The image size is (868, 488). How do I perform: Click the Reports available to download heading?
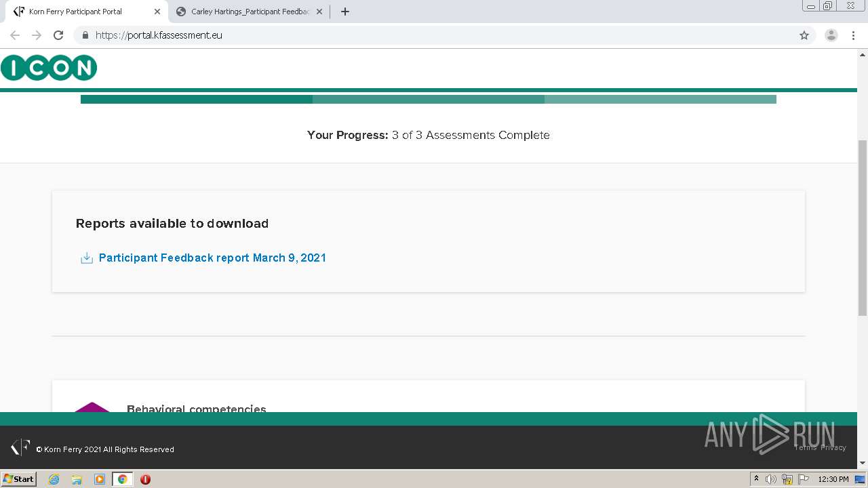tap(172, 224)
